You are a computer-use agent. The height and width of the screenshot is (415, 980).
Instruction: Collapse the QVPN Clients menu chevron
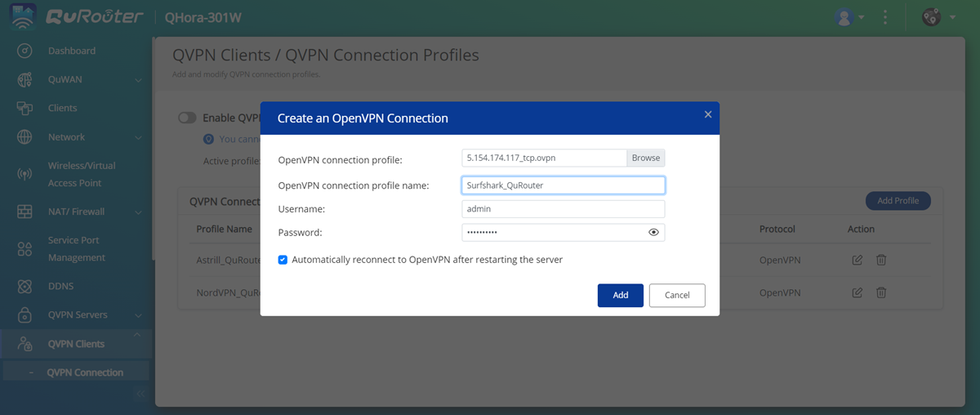pos(137,335)
